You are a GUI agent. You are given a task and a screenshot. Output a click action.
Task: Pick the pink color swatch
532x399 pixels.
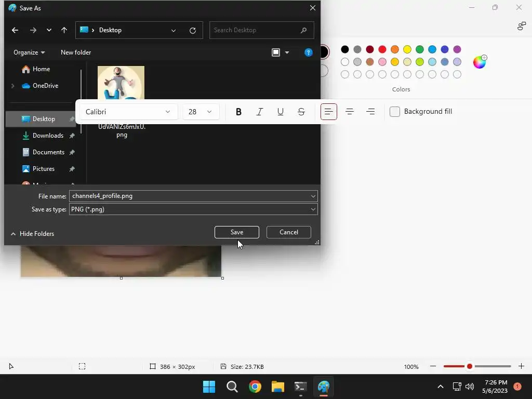[x=382, y=62]
